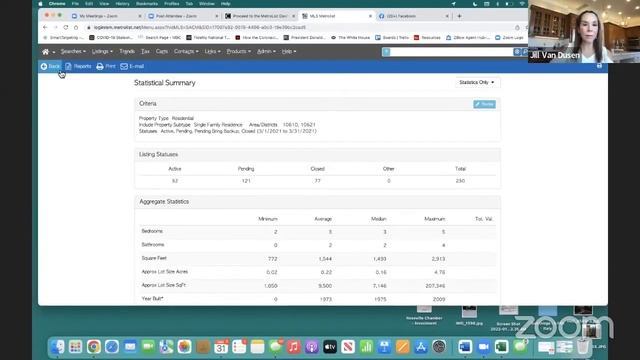Open Calendar in the Dock
Viewport: 640px width, 360px height.
(221, 347)
